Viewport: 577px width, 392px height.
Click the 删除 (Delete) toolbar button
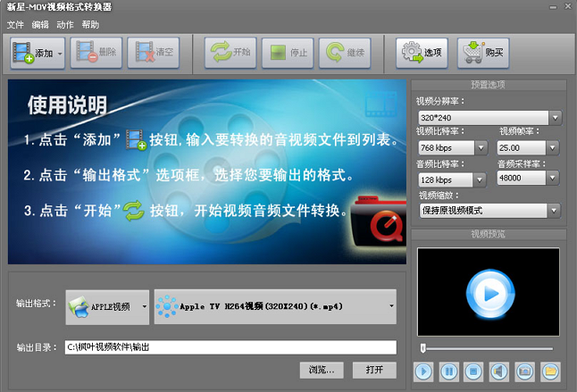96,53
